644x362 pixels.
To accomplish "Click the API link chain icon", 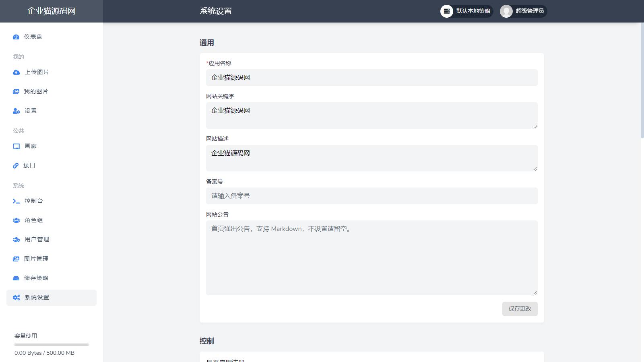I will (x=16, y=166).
